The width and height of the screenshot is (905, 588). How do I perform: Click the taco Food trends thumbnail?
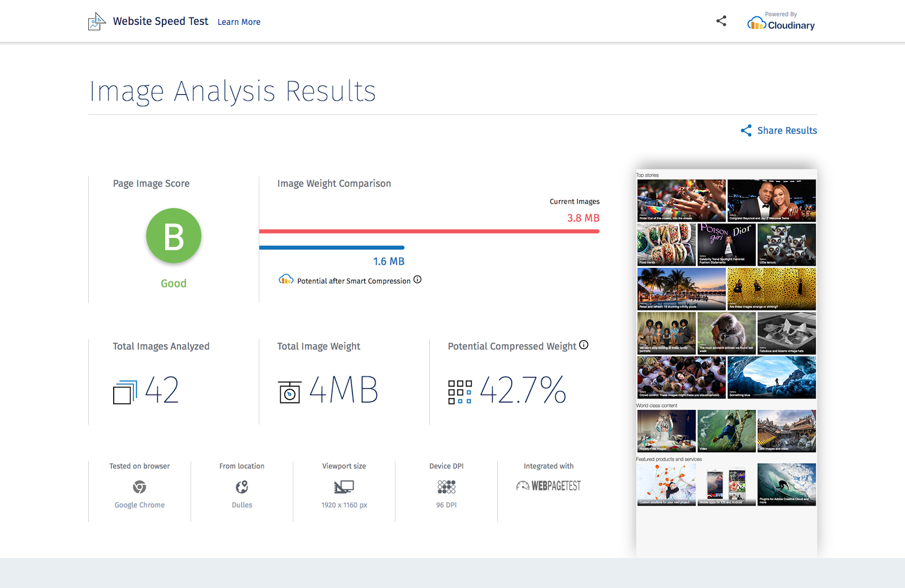coord(665,244)
